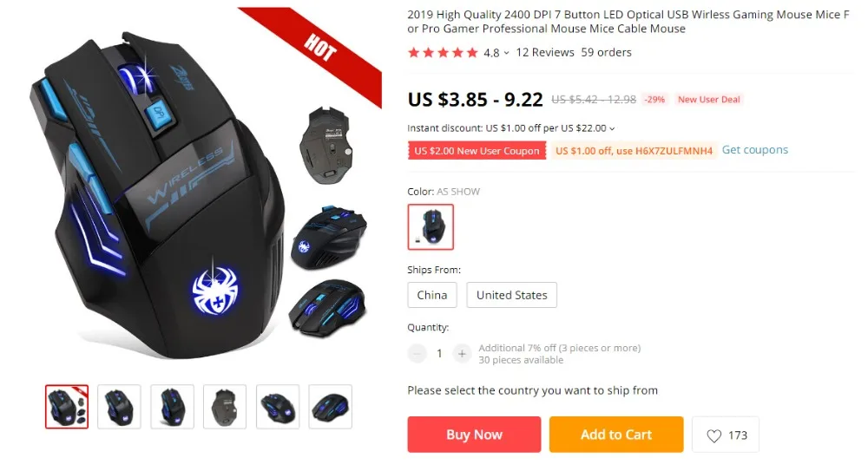Click the New User Deal tag
Image resolution: width=868 pixels, height=471 pixels.
click(708, 100)
